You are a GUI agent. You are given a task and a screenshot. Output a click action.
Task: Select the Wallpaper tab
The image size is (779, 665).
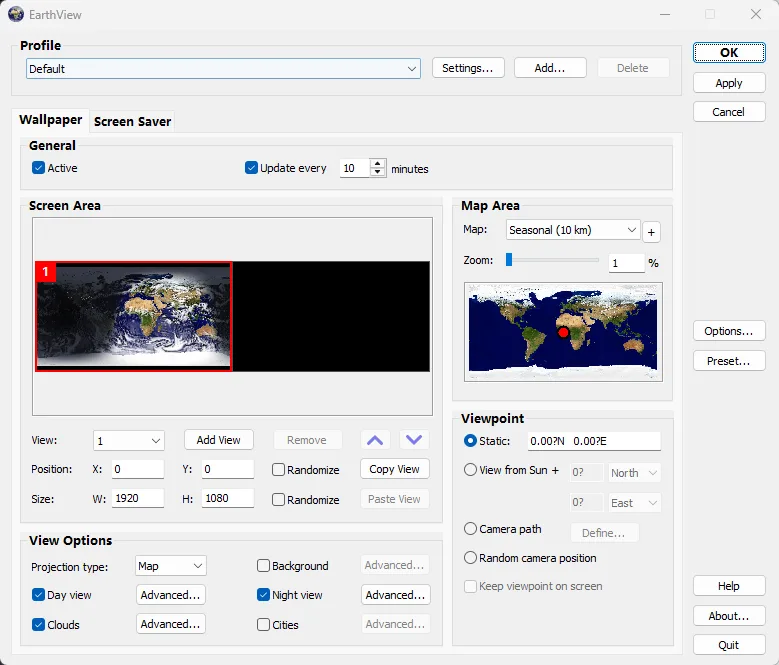point(51,120)
